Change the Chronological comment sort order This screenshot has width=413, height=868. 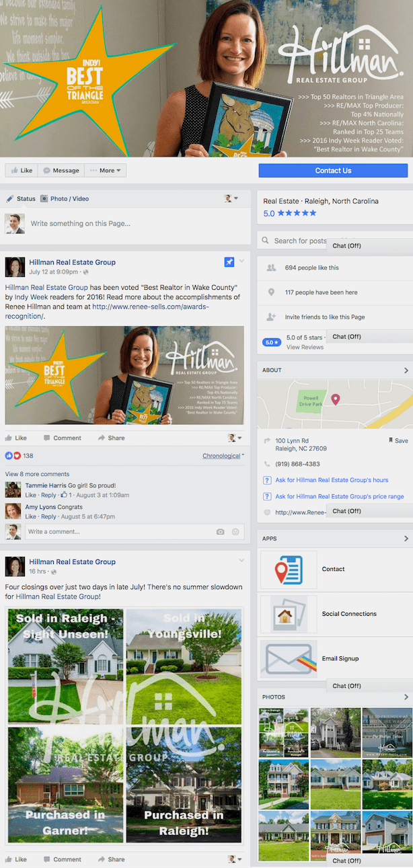pos(223,456)
